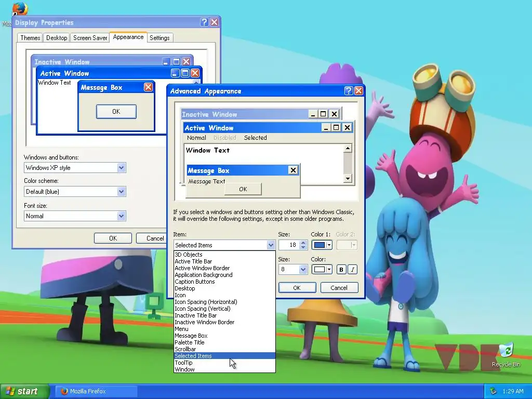Image resolution: width=532 pixels, height=399 pixels.
Task: Select Palette Title list entry
Action: point(224,342)
